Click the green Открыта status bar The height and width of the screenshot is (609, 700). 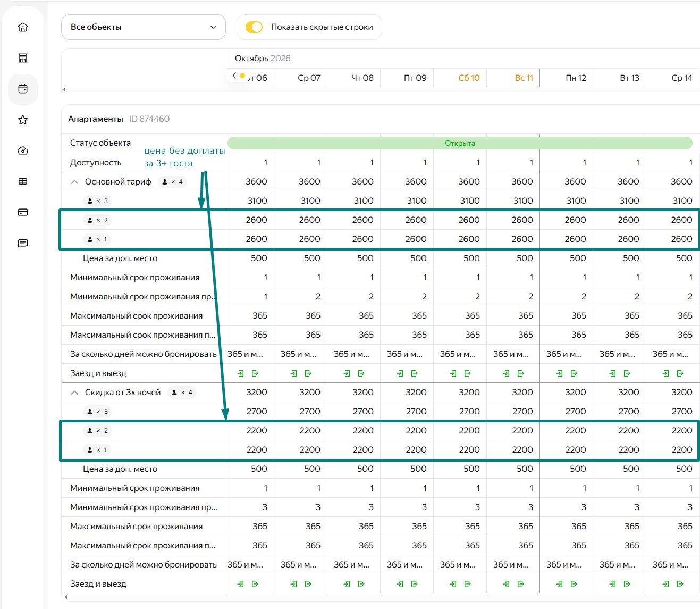(460, 143)
